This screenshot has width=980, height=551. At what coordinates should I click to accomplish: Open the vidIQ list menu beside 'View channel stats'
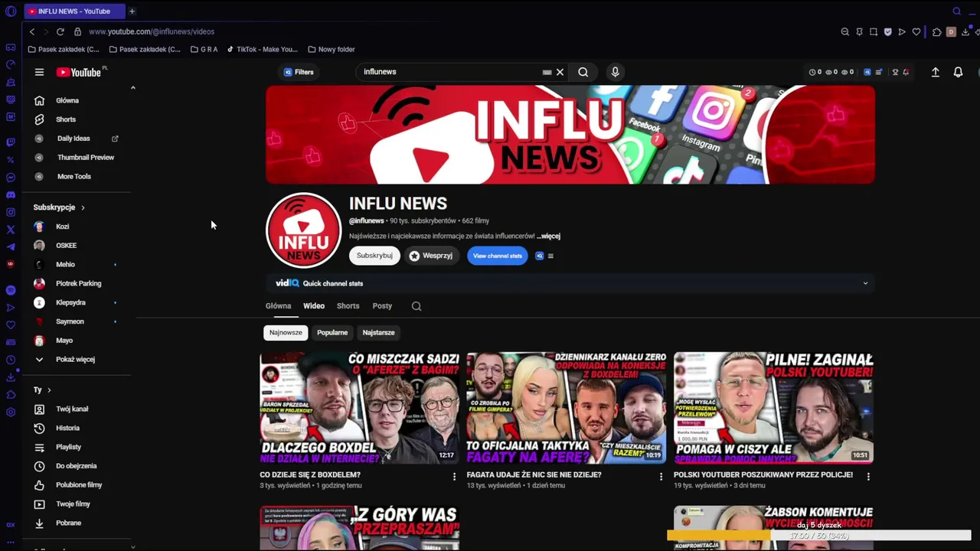(550, 256)
